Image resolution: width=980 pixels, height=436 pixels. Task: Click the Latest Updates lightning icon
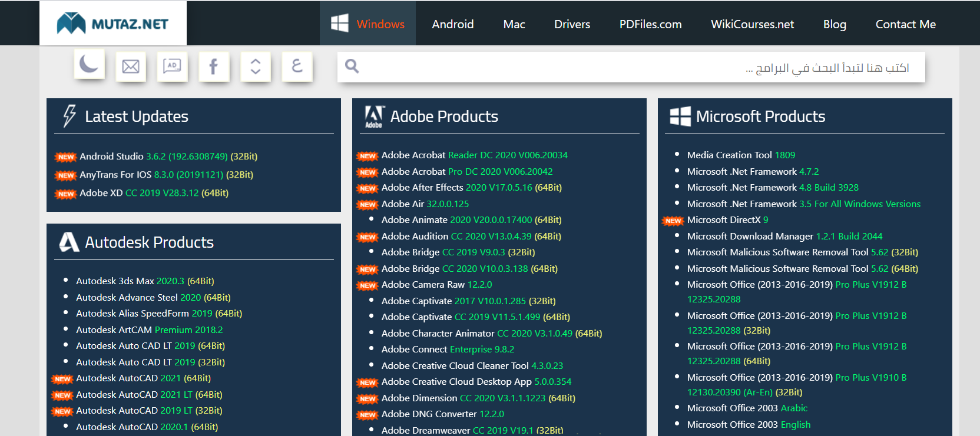tap(69, 116)
